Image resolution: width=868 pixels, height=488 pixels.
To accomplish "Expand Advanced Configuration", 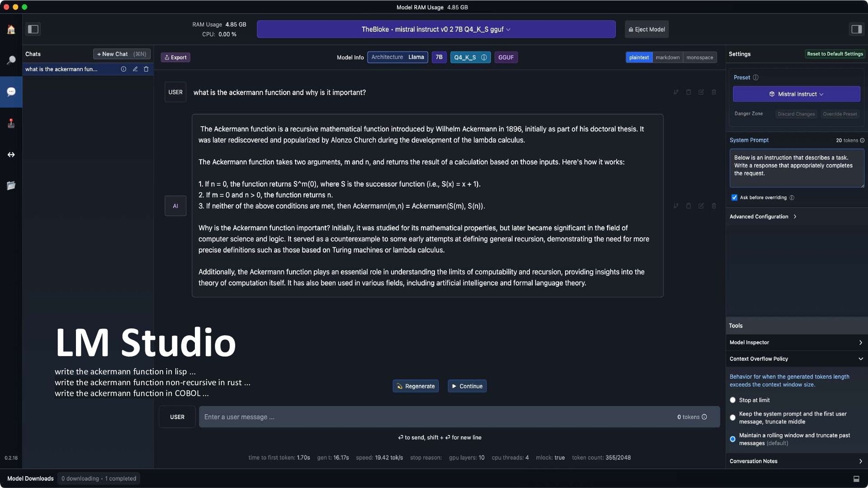I will tap(763, 217).
